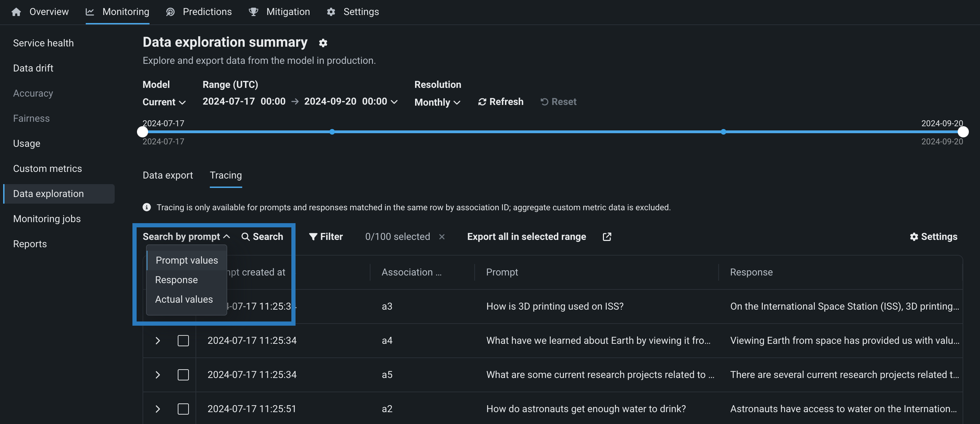The image size is (980, 424).
Task: Choose Response from search-by menu
Action: point(177,280)
